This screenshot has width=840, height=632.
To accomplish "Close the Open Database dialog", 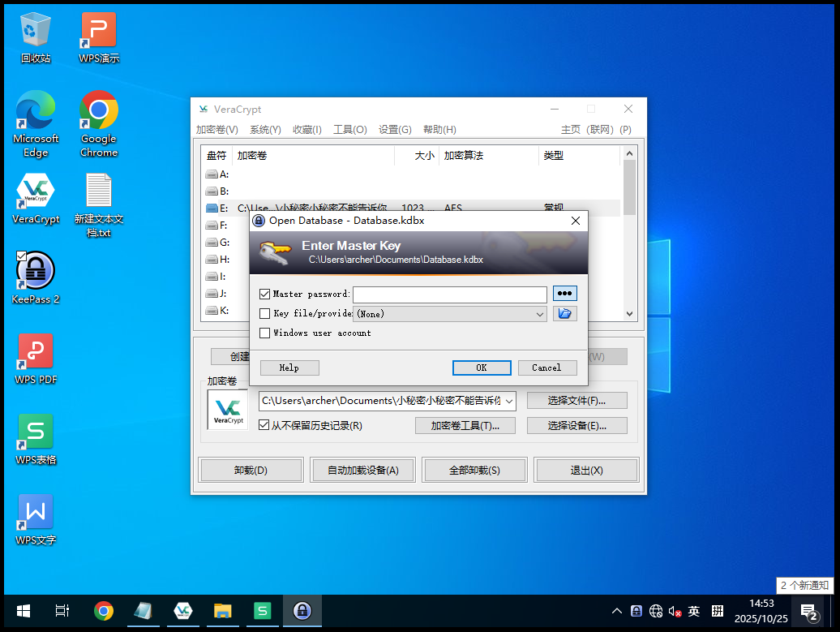I will click(x=576, y=221).
